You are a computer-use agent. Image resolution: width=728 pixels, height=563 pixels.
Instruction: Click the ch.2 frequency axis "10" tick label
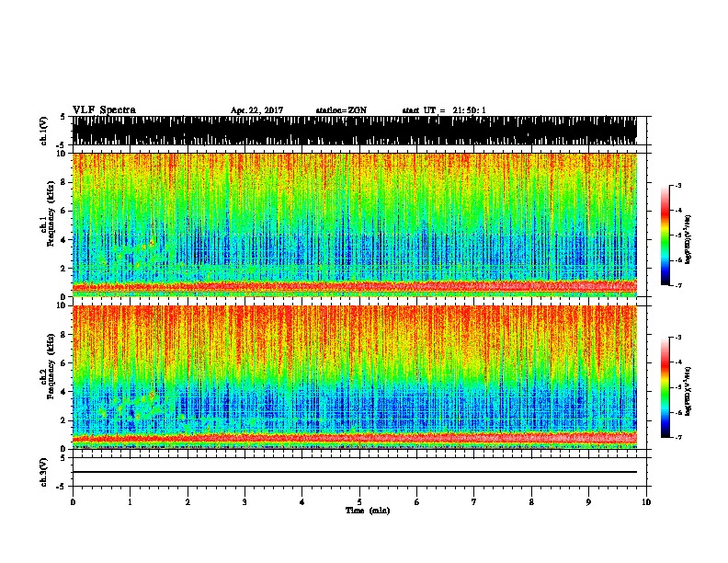click(x=63, y=305)
